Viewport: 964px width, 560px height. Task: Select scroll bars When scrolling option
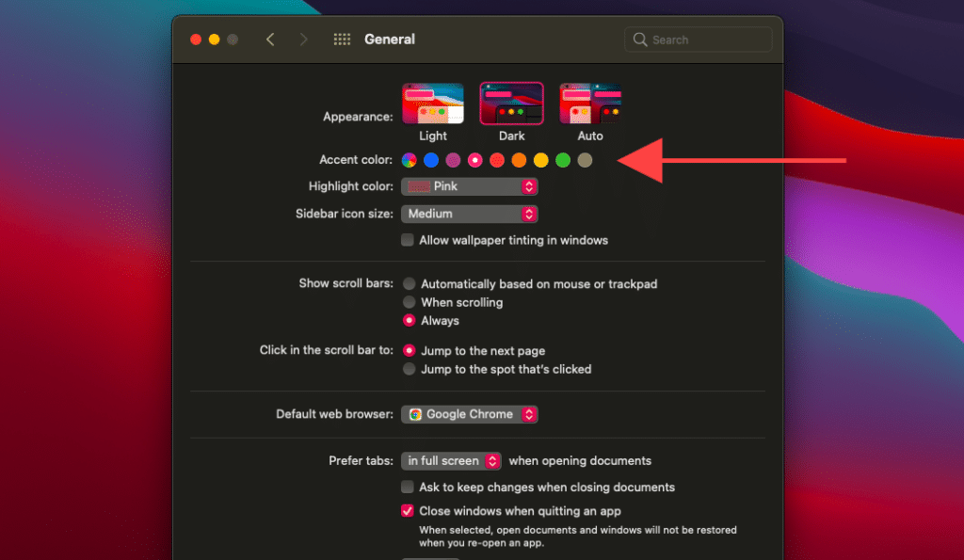point(410,302)
